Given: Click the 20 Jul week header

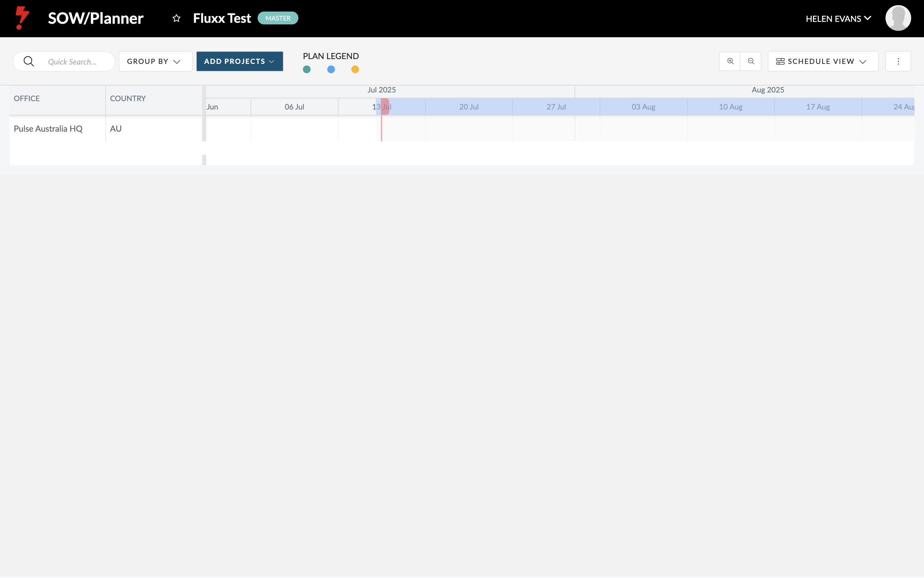Looking at the screenshot, I should (469, 107).
